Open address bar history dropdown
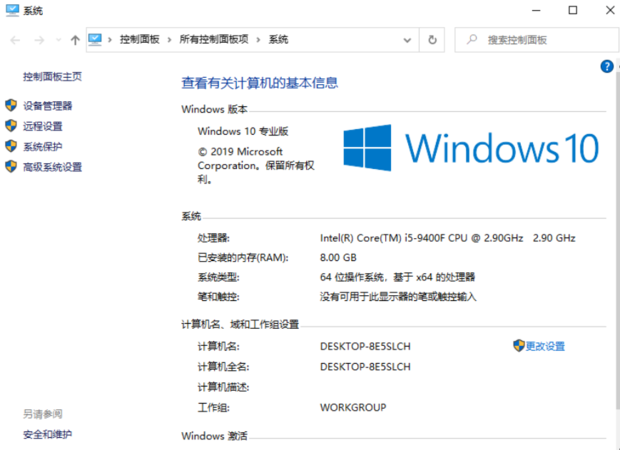 (407, 40)
